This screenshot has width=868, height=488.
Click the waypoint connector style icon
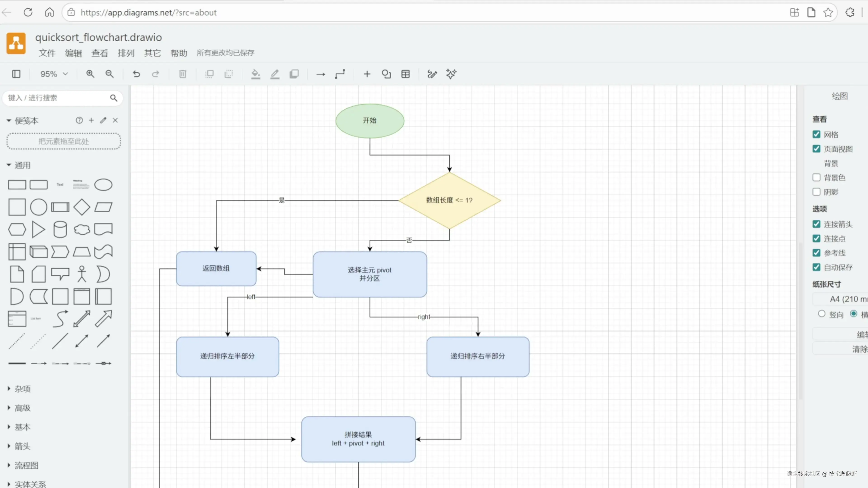click(x=340, y=74)
